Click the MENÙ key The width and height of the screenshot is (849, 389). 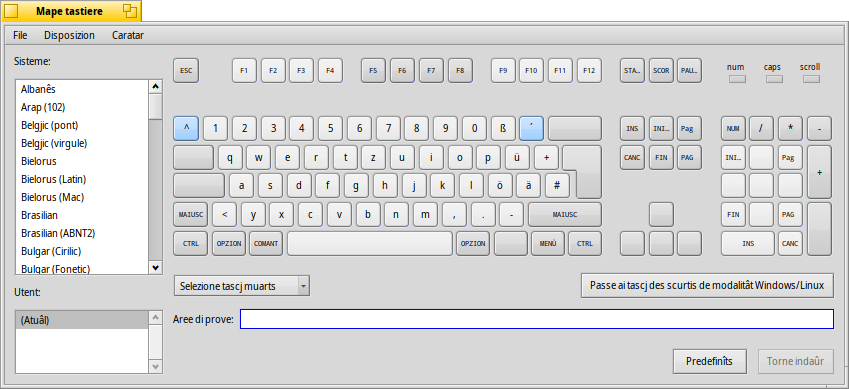tap(548, 244)
